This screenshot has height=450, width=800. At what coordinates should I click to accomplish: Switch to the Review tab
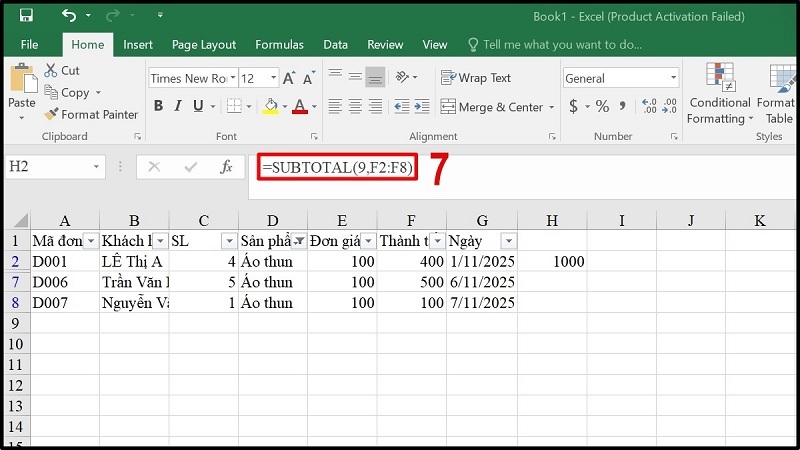385,45
